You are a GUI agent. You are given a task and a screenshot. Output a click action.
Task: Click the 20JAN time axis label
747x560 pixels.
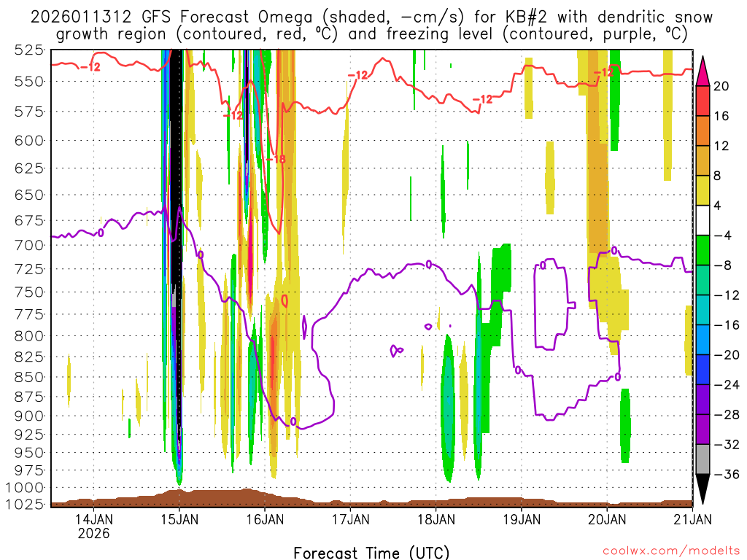point(607,519)
